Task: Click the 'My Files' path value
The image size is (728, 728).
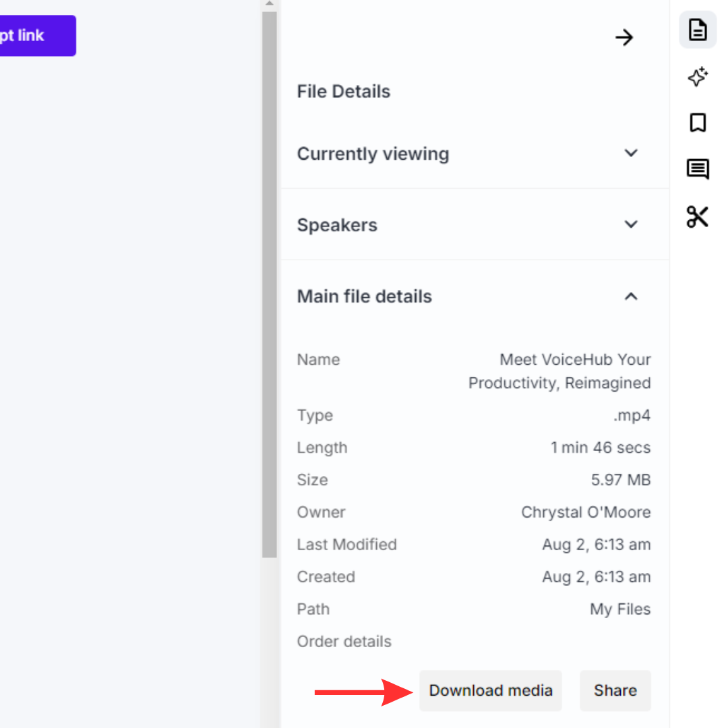Action: [x=620, y=609]
